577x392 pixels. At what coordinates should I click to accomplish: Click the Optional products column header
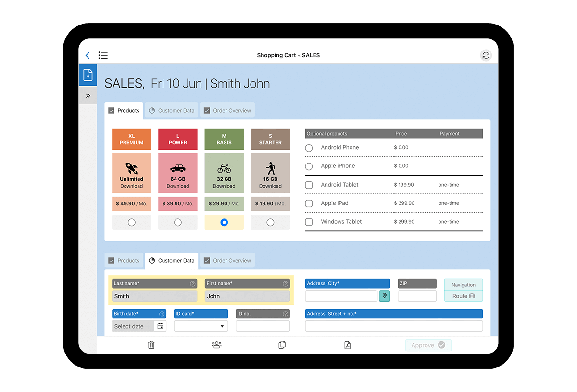[x=327, y=134]
